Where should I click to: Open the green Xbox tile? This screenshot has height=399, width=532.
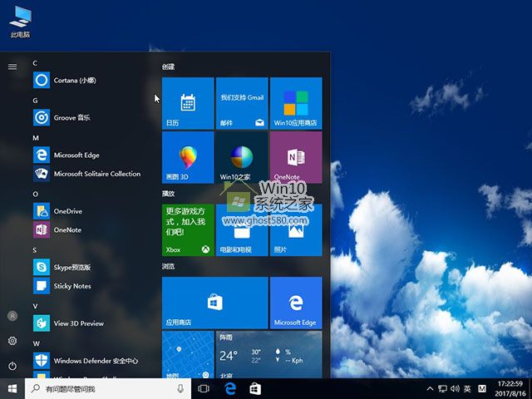[x=188, y=230]
